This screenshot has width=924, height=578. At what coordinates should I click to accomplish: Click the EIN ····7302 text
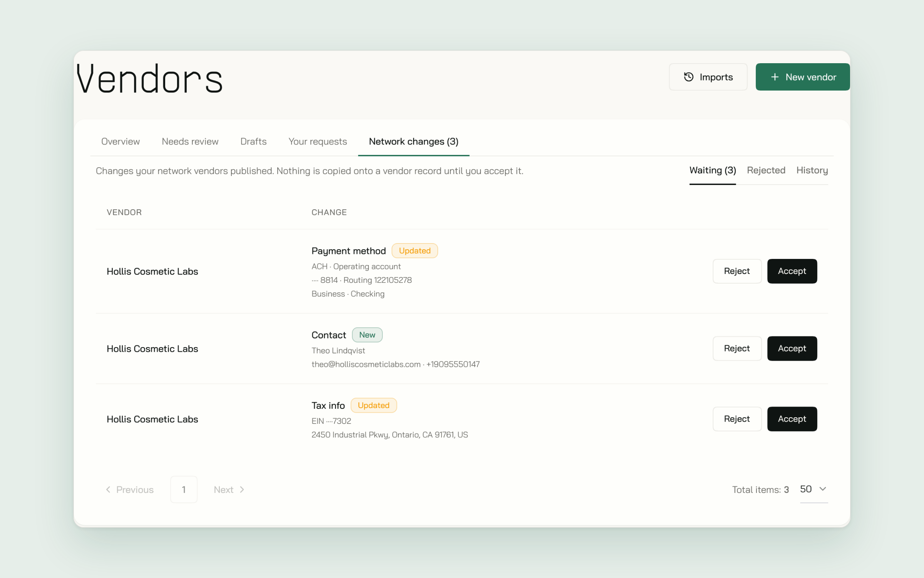point(331,421)
